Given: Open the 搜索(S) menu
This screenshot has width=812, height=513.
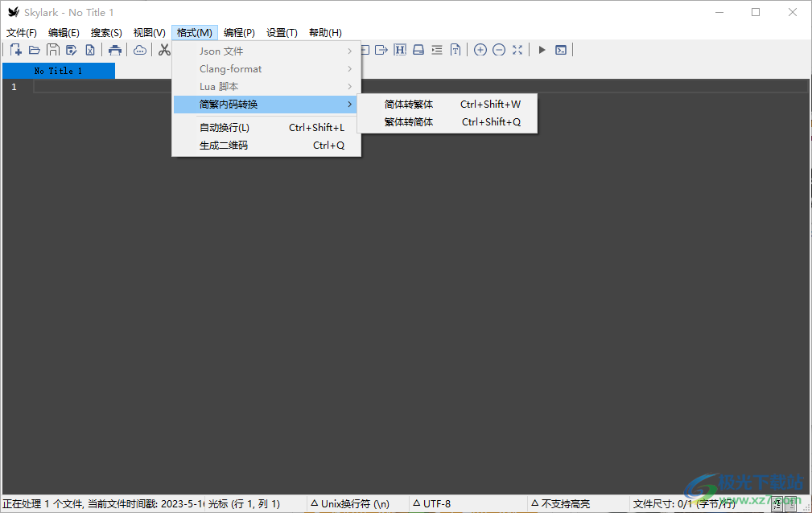Looking at the screenshot, I should pyautogui.click(x=106, y=33).
